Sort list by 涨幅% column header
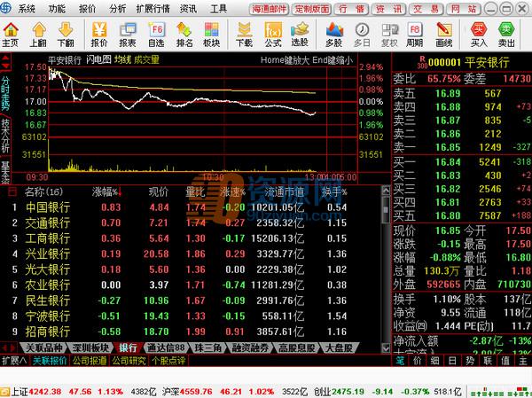Image resolution: width=532 pixels, height=398 pixels. click(x=107, y=192)
